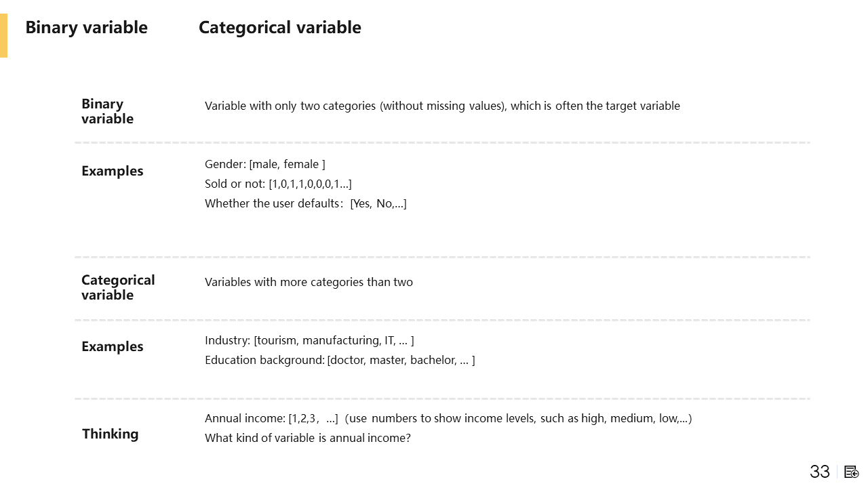This screenshot has height=488, width=868.
Task: Click the slide number 33
Action: click(820, 472)
